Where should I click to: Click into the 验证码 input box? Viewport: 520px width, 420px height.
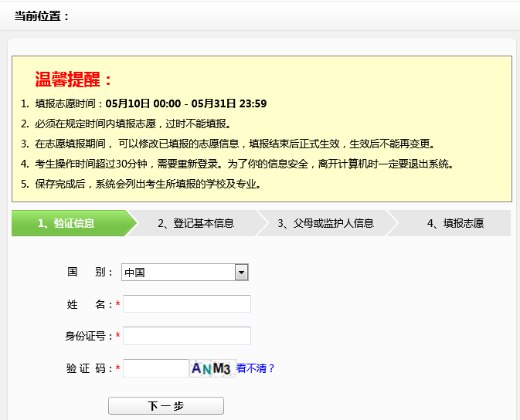pyautogui.click(x=155, y=369)
